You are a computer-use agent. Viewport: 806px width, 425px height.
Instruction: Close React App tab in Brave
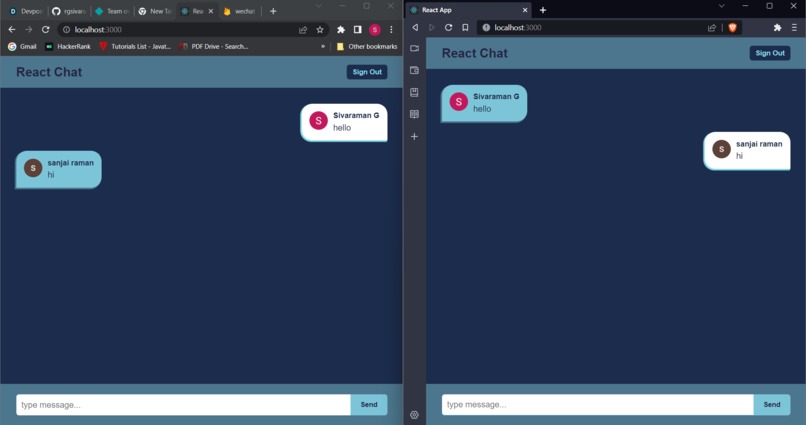coord(525,10)
